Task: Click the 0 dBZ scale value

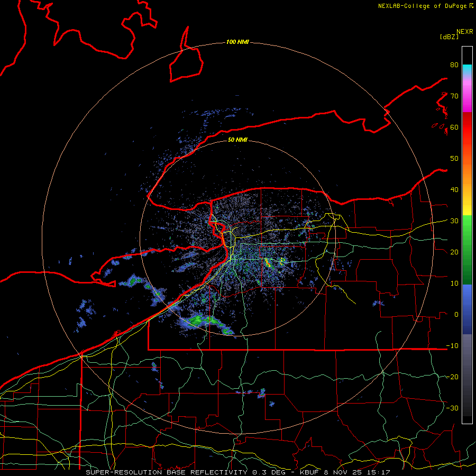Action: click(x=456, y=315)
